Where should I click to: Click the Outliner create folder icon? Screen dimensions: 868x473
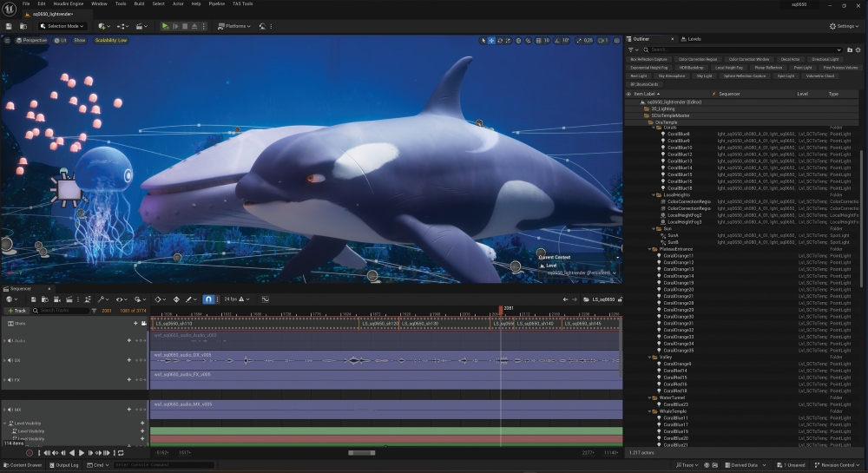coord(850,49)
